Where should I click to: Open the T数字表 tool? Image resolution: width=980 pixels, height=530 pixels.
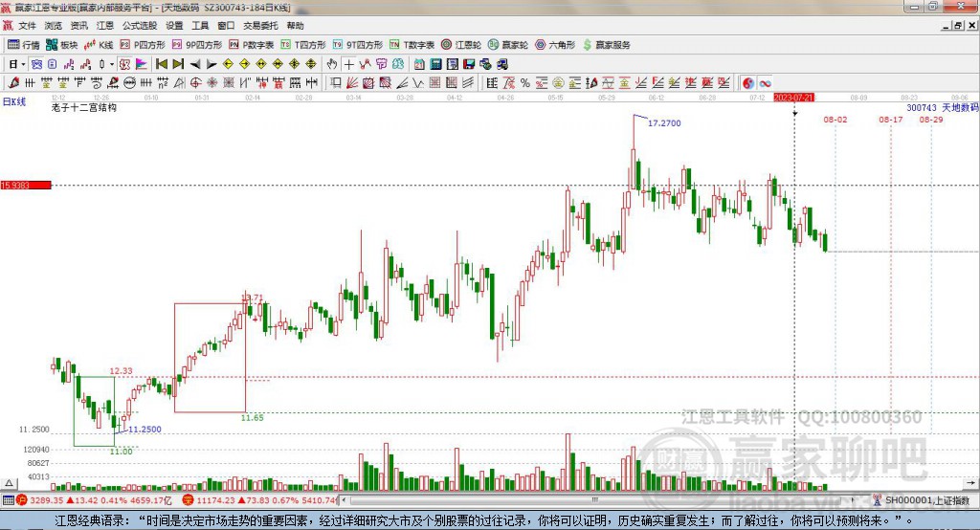tap(412, 45)
